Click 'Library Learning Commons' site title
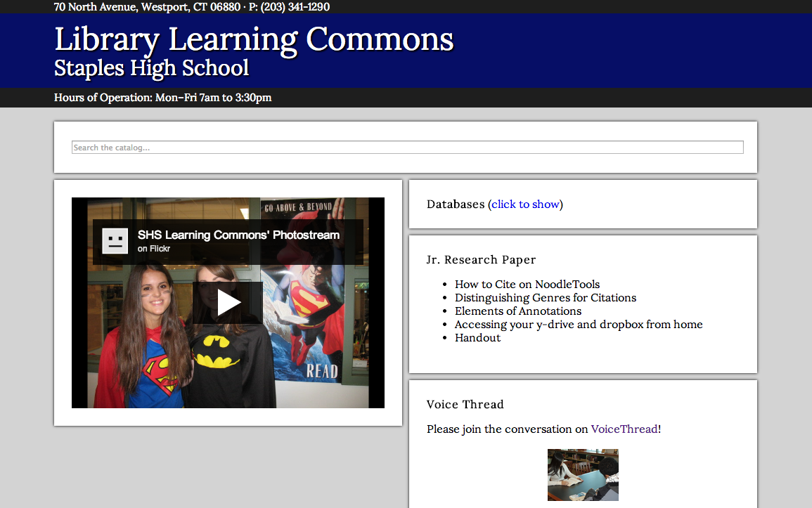 (254, 39)
